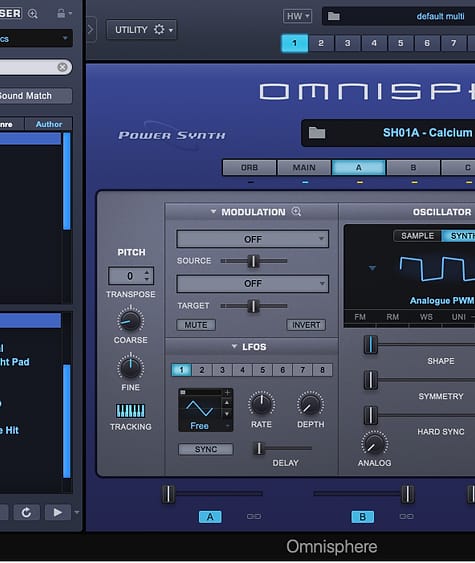
Task: Open the modulation Target dropdown
Action: pos(252,284)
